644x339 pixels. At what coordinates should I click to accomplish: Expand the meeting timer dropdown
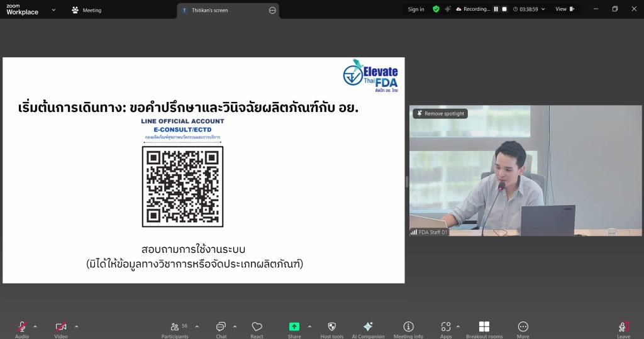[543, 9]
